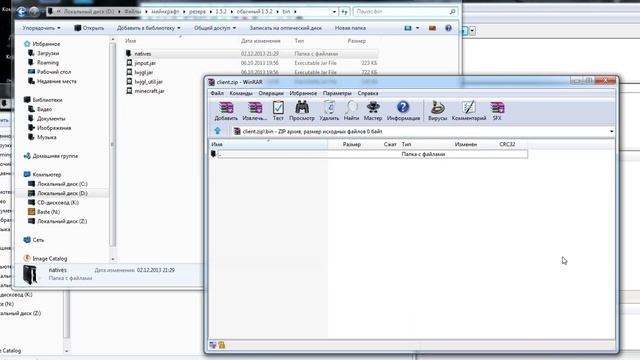
Task: Open the WinRAR View (Просмотр) tool
Action: pyautogui.click(x=302, y=111)
